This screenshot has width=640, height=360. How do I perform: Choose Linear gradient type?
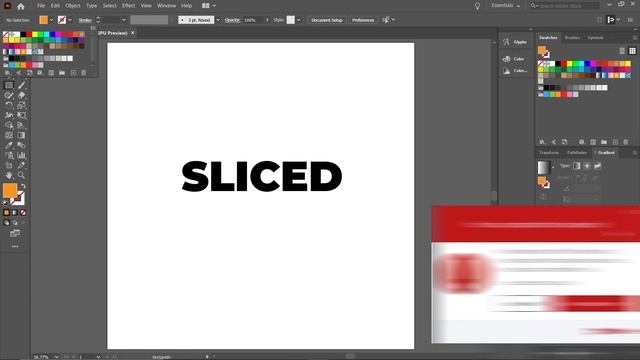(x=576, y=166)
